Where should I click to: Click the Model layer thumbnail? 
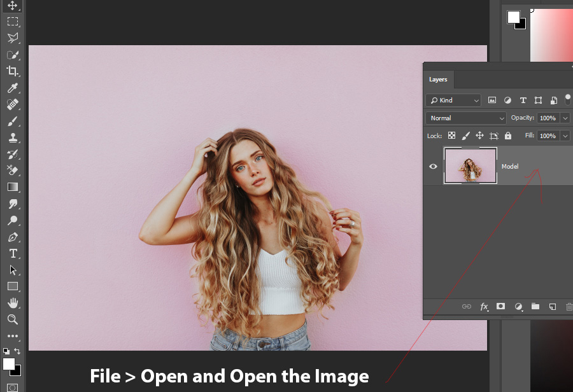click(x=470, y=165)
